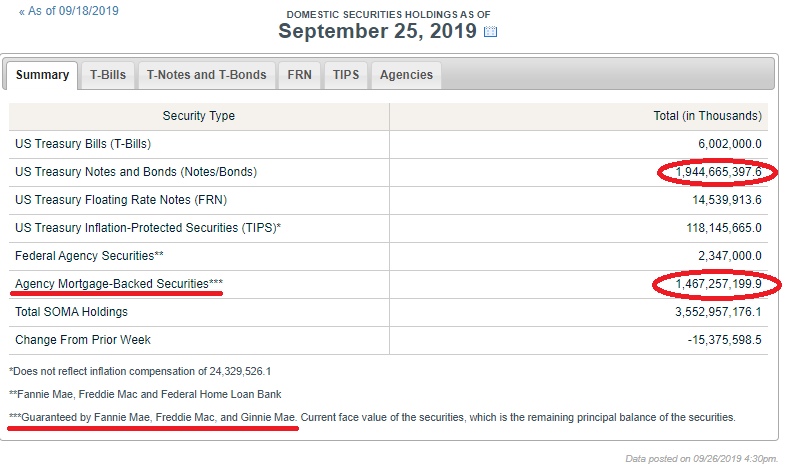Click the September 25, 2019 date heading
The width and height of the screenshot is (785, 471).
pyautogui.click(x=377, y=31)
